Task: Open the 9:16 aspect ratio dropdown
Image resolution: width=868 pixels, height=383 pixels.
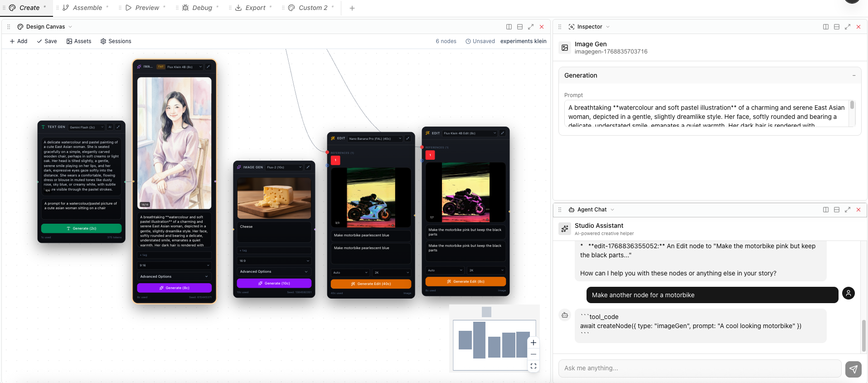Action: [x=174, y=265]
